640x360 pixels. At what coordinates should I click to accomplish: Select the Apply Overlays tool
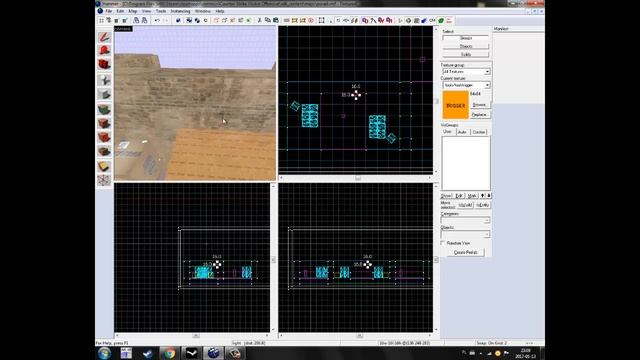[x=104, y=151]
